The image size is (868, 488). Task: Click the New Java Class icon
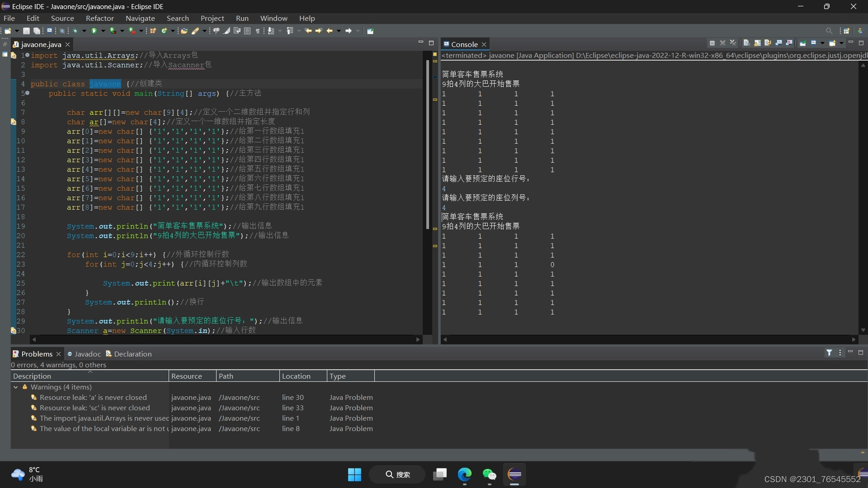coord(164,31)
